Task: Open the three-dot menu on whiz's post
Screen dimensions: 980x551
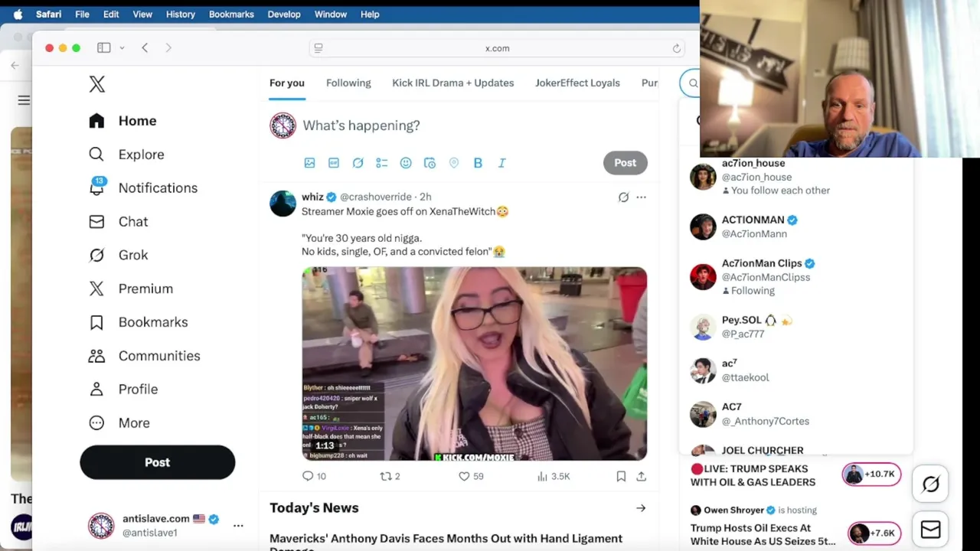Action: [641, 197]
